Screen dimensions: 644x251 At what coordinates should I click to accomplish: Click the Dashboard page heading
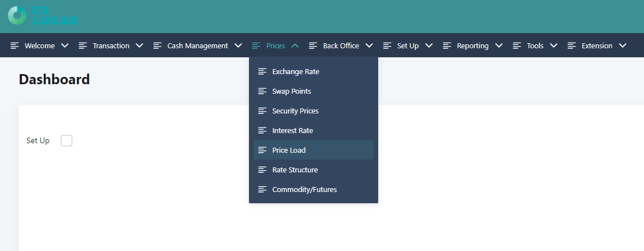pyautogui.click(x=55, y=80)
